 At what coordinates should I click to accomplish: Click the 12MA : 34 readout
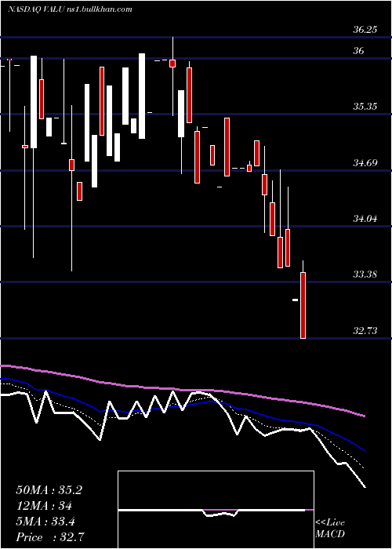[x=44, y=506]
